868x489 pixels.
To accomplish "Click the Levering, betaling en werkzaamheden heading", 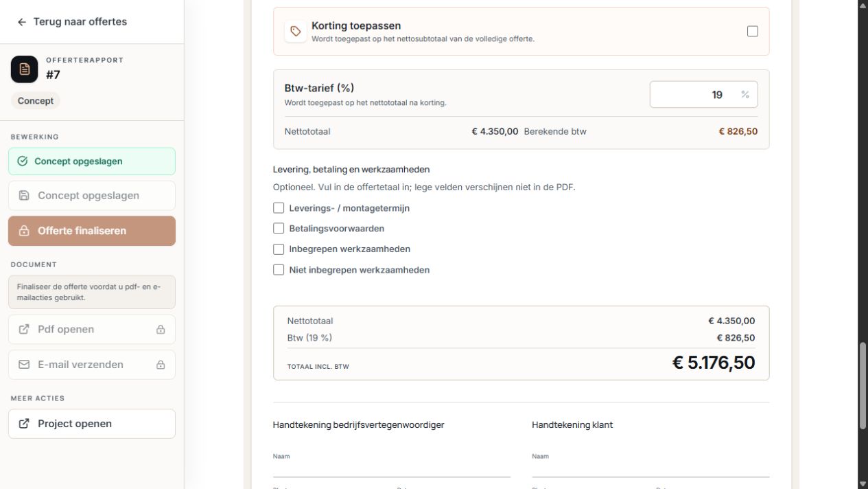I will (x=351, y=170).
